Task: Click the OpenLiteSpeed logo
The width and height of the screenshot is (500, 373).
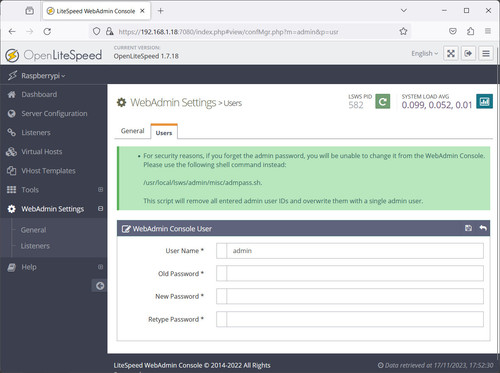Action: 54,55
